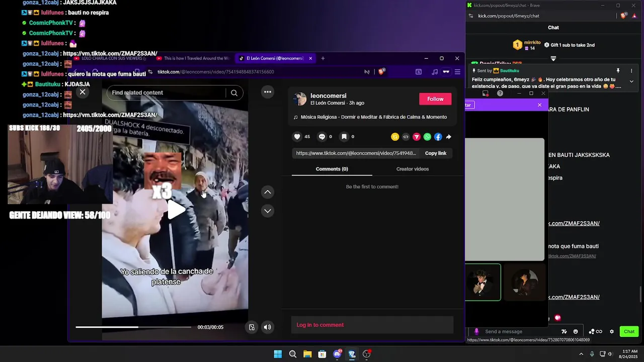The height and width of the screenshot is (362, 644).
Task: Open comments via speech bubble icon
Action: [322, 137]
